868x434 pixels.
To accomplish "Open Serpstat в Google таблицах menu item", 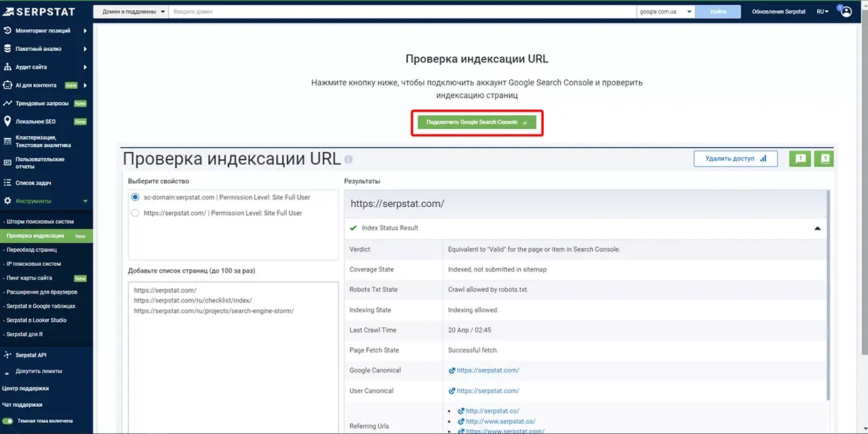I will [x=41, y=306].
